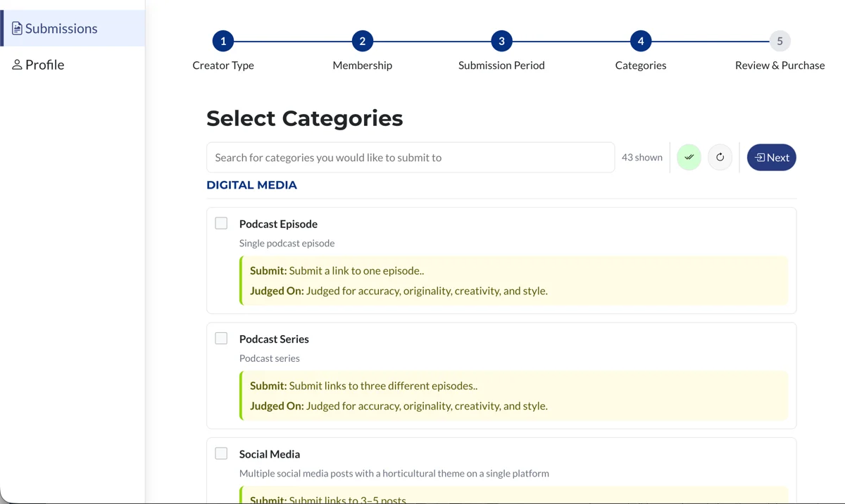Focus the category search field
845x504 pixels.
coord(411,158)
